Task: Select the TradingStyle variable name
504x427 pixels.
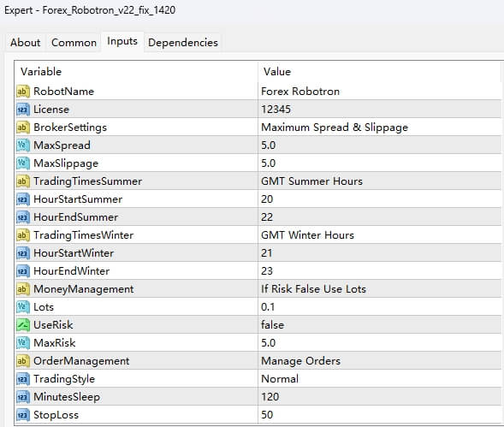Action: click(64, 379)
